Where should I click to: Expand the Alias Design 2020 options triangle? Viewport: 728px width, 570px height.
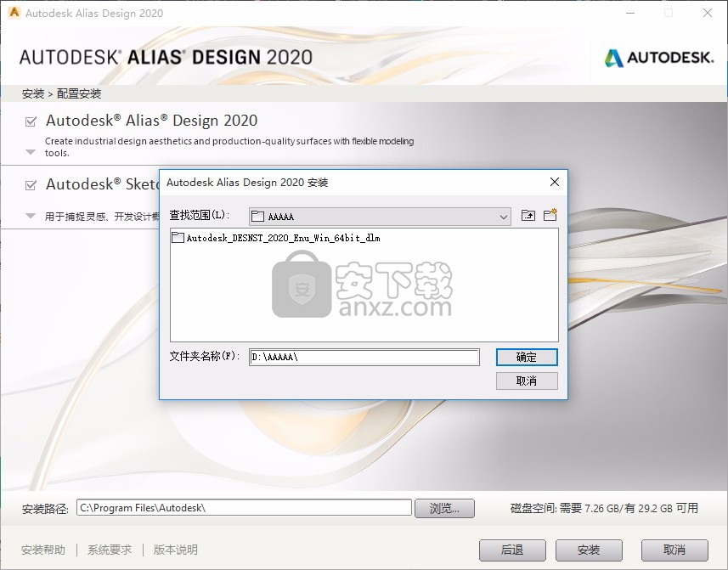31,152
